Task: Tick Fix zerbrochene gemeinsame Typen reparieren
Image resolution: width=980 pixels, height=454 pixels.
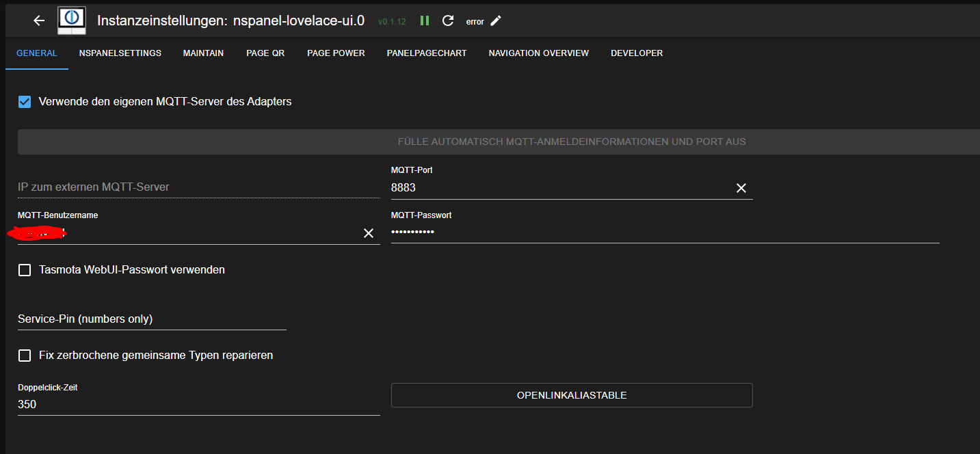Action: click(25, 356)
